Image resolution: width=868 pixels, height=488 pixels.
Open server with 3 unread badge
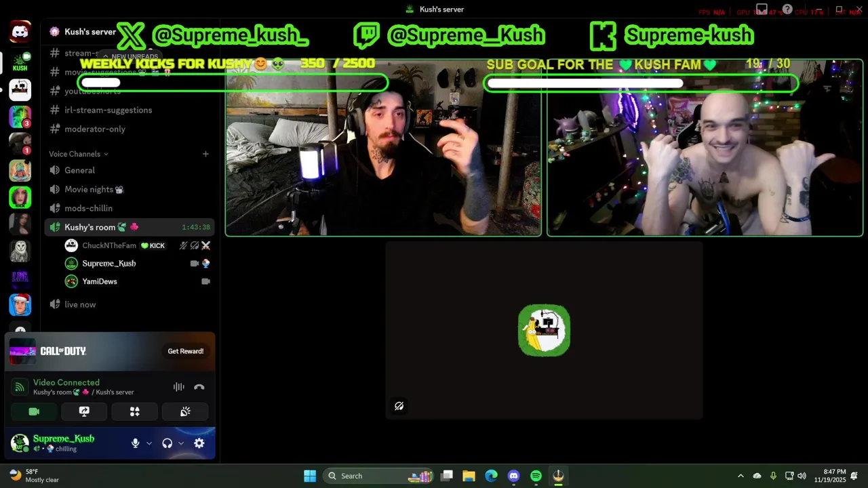(20, 117)
